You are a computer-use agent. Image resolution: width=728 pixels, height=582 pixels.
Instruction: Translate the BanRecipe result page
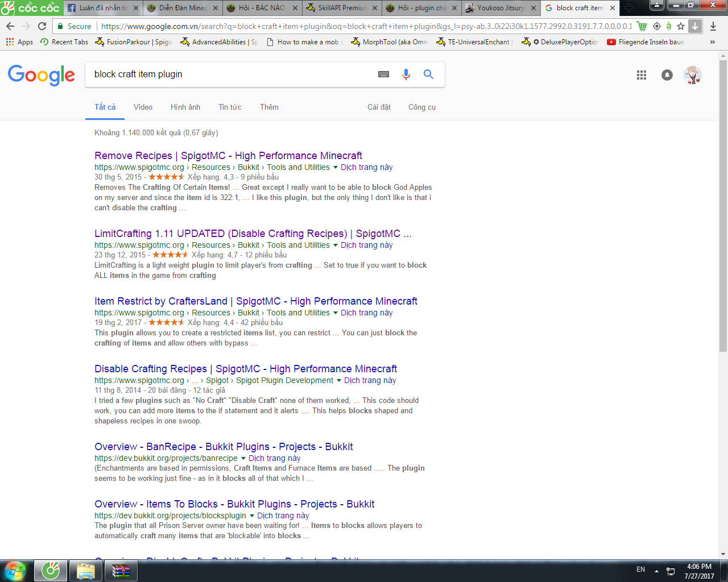tap(275, 459)
